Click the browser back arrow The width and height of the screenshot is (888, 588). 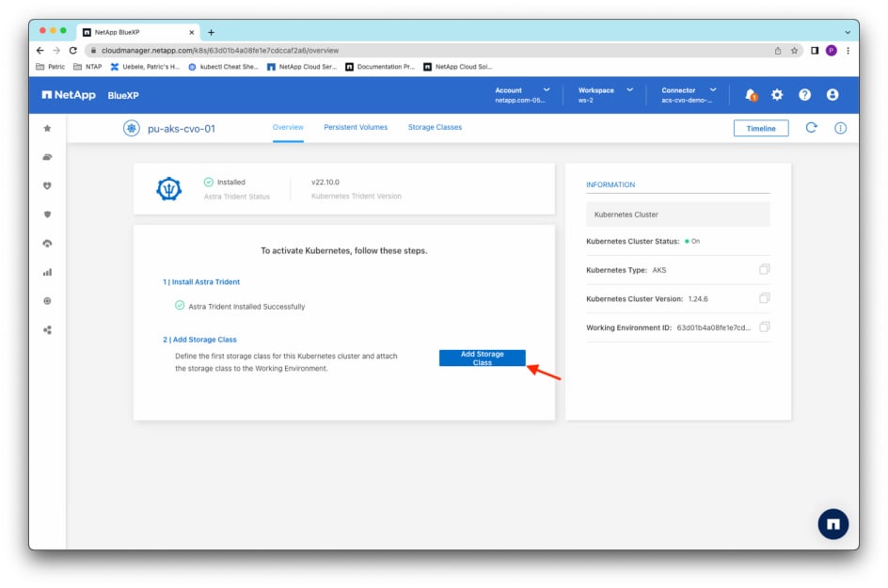[40, 51]
